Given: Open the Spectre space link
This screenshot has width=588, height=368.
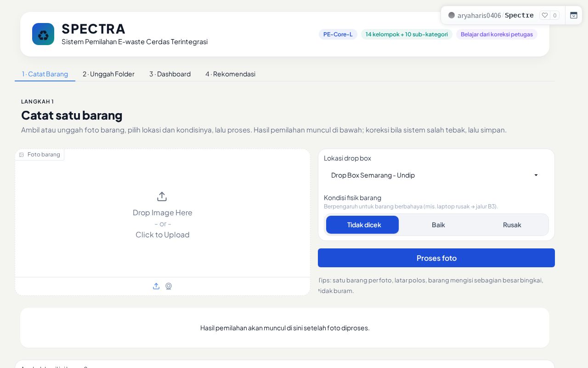Looking at the screenshot, I should click(x=519, y=15).
